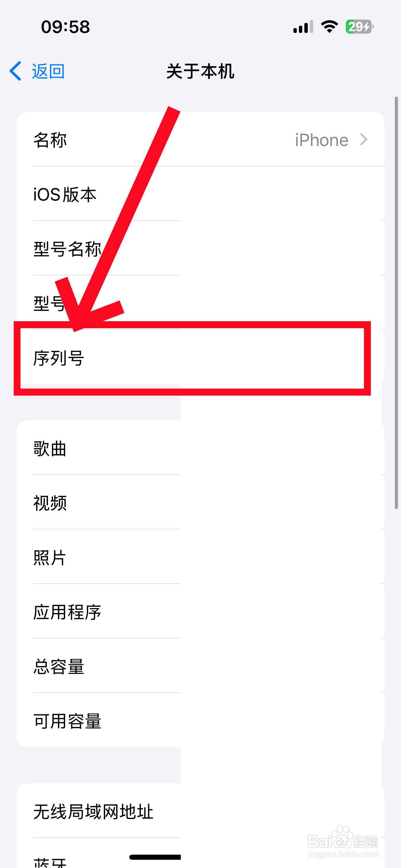Image resolution: width=401 pixels, height=868 pixels.
Task: Tap the blue back chevron icon
Action: [16, 71]
